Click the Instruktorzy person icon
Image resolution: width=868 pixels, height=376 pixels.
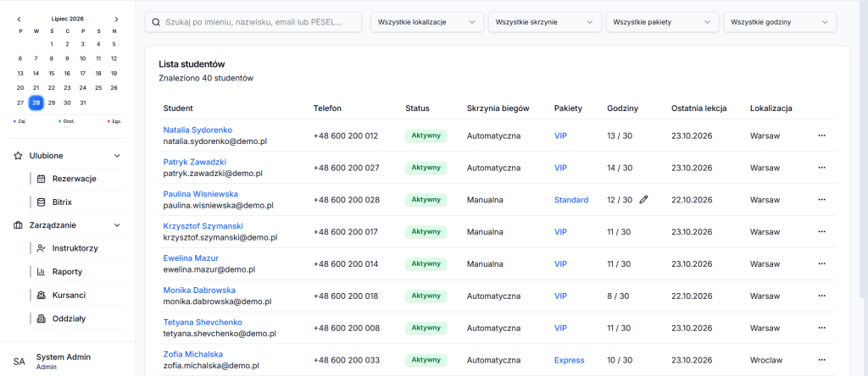41,248
